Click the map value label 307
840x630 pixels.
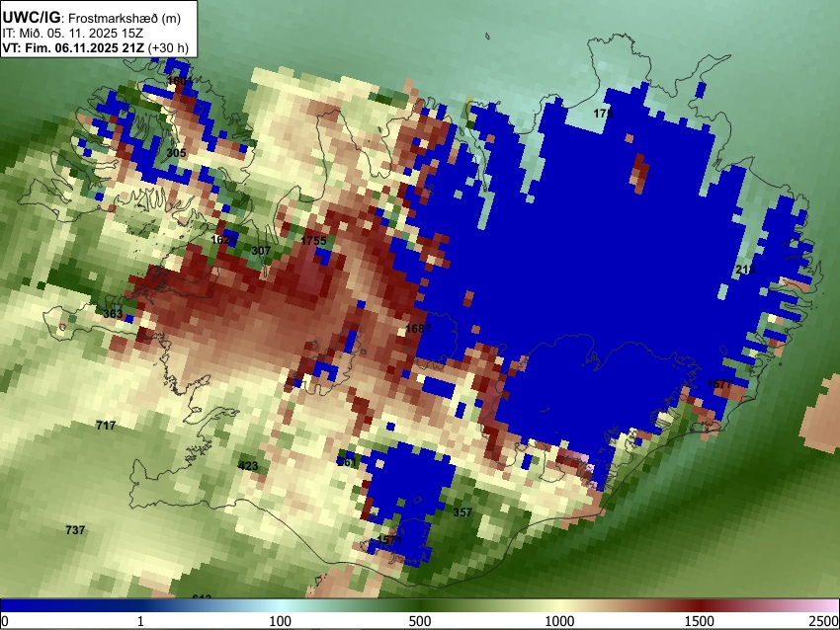(261, 251)
